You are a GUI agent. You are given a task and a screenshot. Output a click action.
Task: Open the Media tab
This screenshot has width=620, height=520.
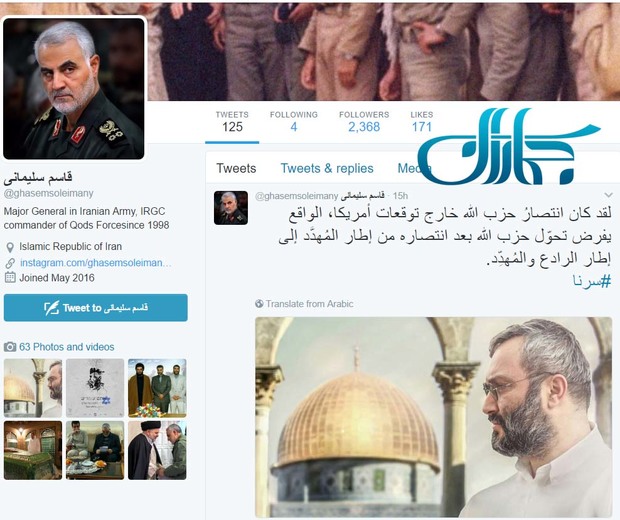click(x=411, y=168)
